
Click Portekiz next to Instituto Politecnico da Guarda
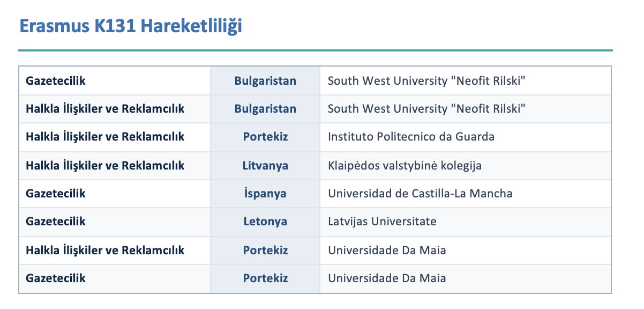coord(265,137)
